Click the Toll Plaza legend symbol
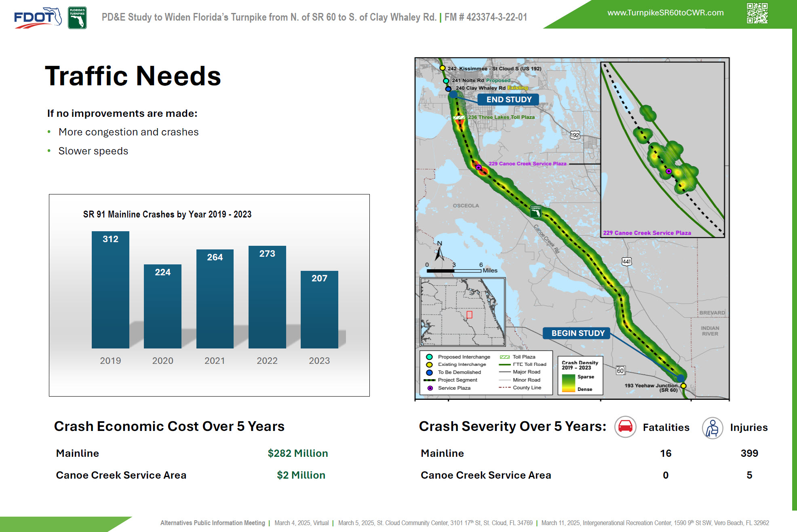Viewport: 797px width, 532px height. pyautogui.click(x=505, y=357)
